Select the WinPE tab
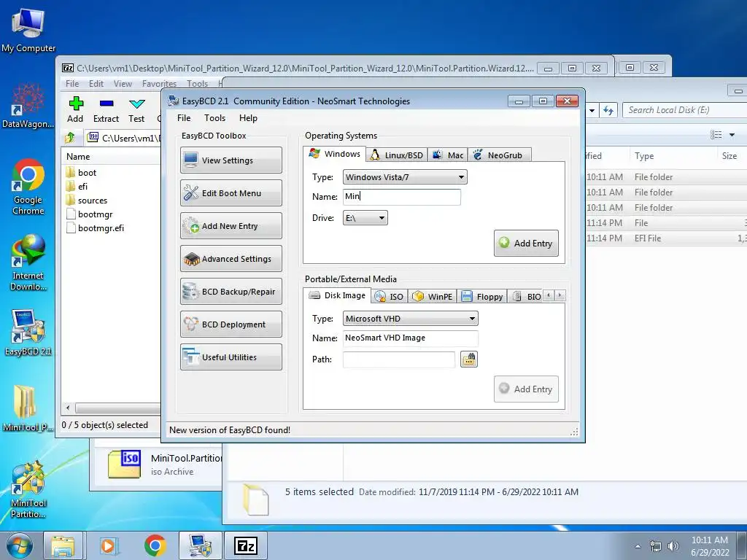The image size is (747, 560). pos(432,297)
